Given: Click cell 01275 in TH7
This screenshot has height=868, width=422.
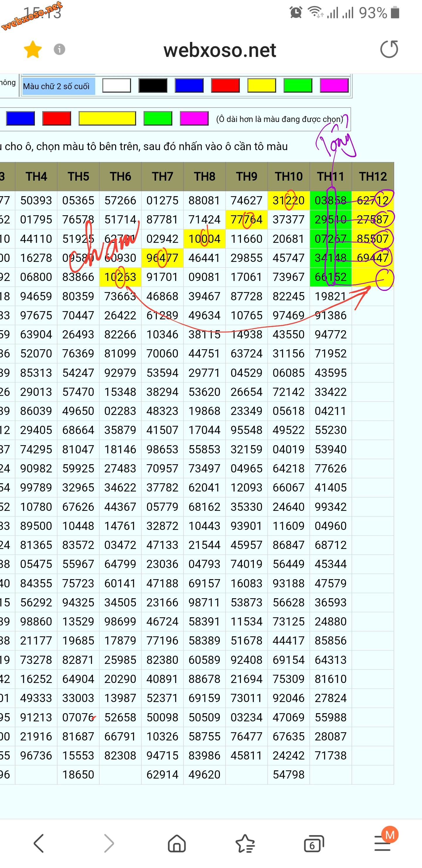Looking at the screenshot, I should point(163,201).
